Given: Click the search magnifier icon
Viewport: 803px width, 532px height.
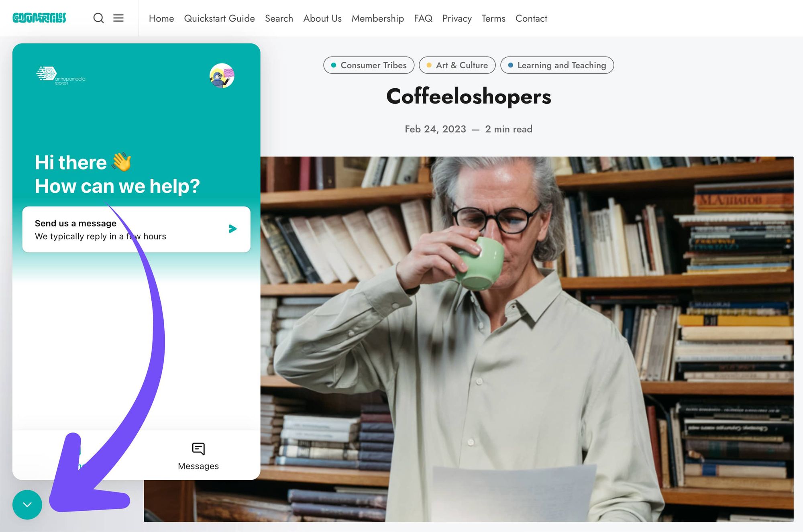Looking at the screenshot, I should pos(98,18).
